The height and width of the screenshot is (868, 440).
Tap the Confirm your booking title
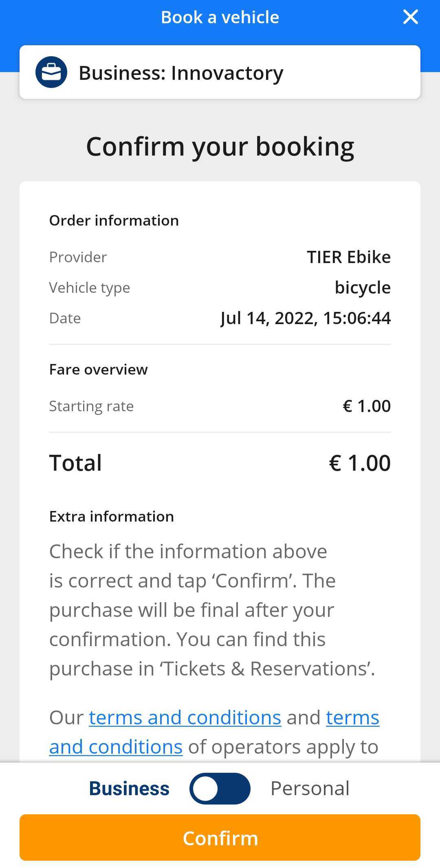coord(220,147)
